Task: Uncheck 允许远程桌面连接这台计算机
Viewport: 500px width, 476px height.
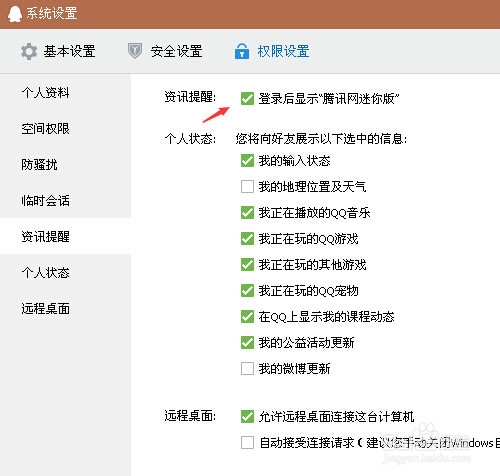Action: click(x=247, y=417)
